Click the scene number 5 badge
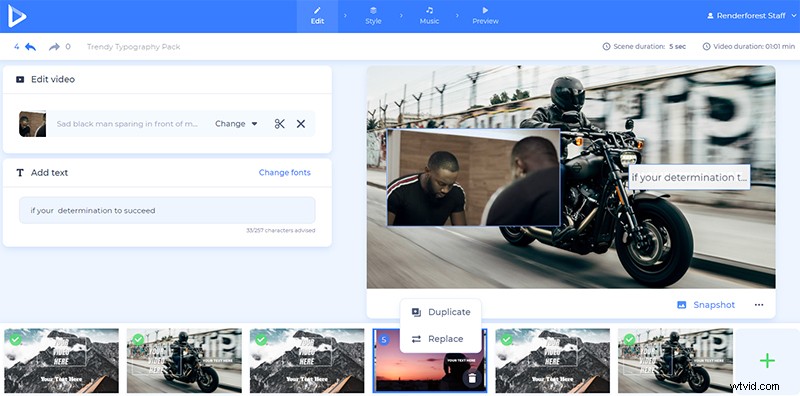Viewport: 800px width, 396px height. pyautogui.click(x=384, y=339)
